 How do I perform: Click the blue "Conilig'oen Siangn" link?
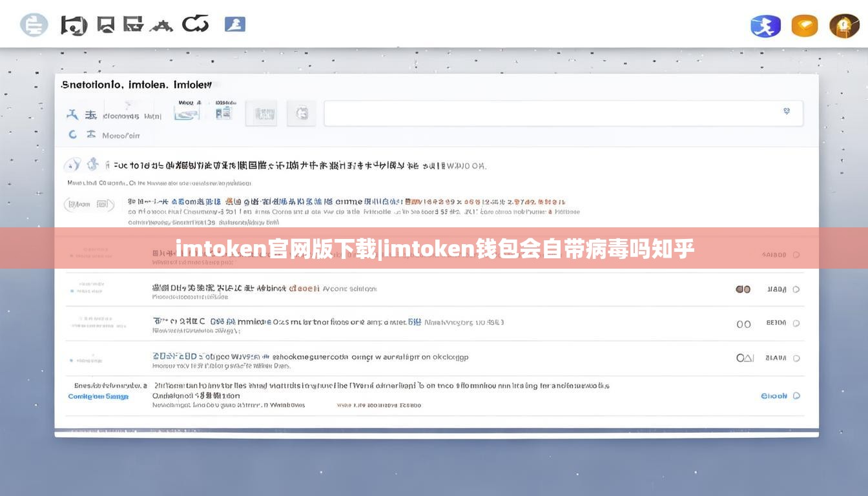(x=98, y=397)
